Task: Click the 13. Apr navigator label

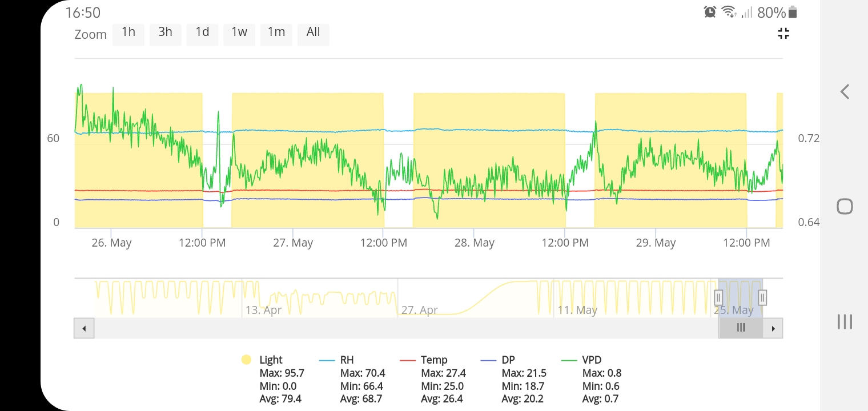Action: click(x=264, y=310)
